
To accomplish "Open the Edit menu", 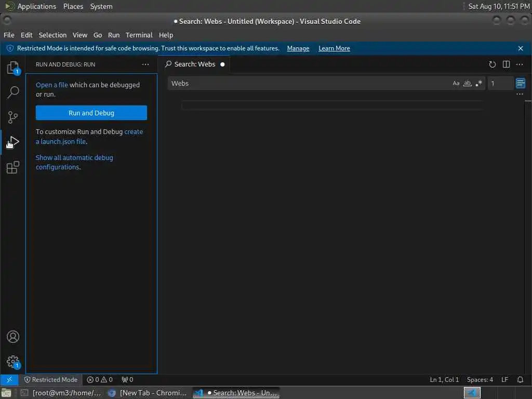I will [26, 35].
